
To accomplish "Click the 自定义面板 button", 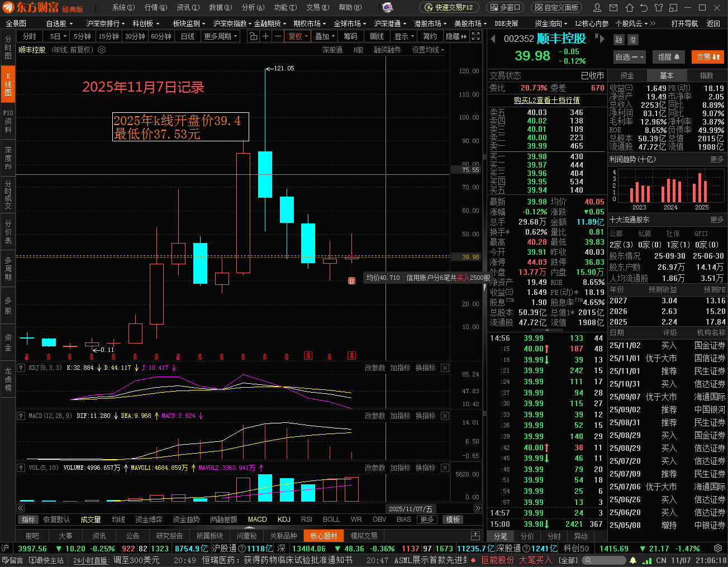I will pos(556,8).
